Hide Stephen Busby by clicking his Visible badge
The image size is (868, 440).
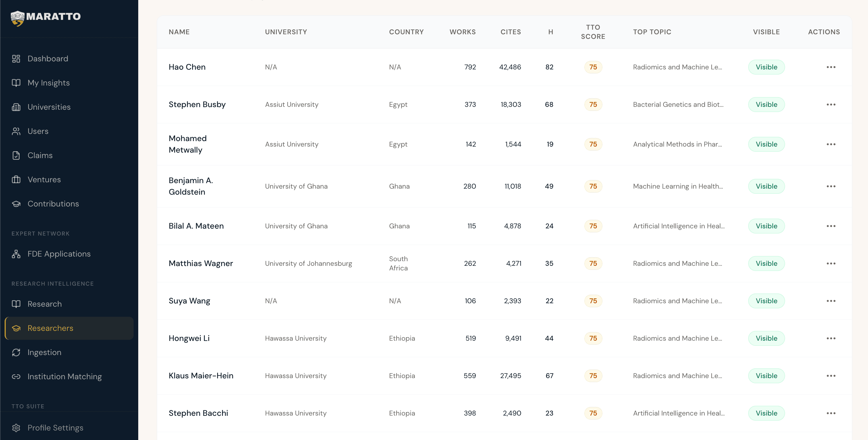[x=766, y=105]
